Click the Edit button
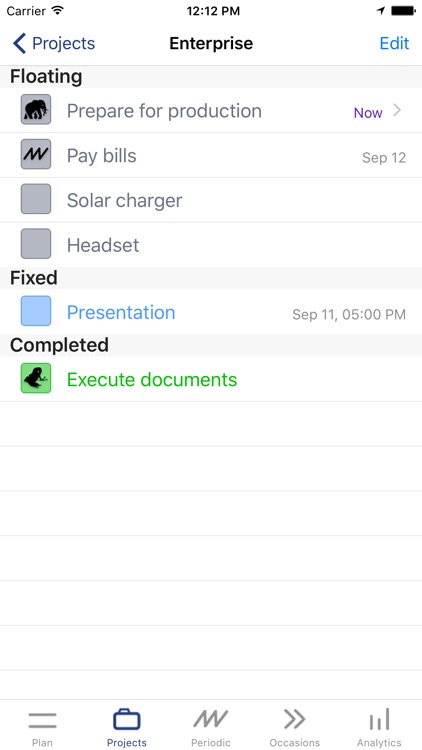422x750 pixels. (394, 43)
